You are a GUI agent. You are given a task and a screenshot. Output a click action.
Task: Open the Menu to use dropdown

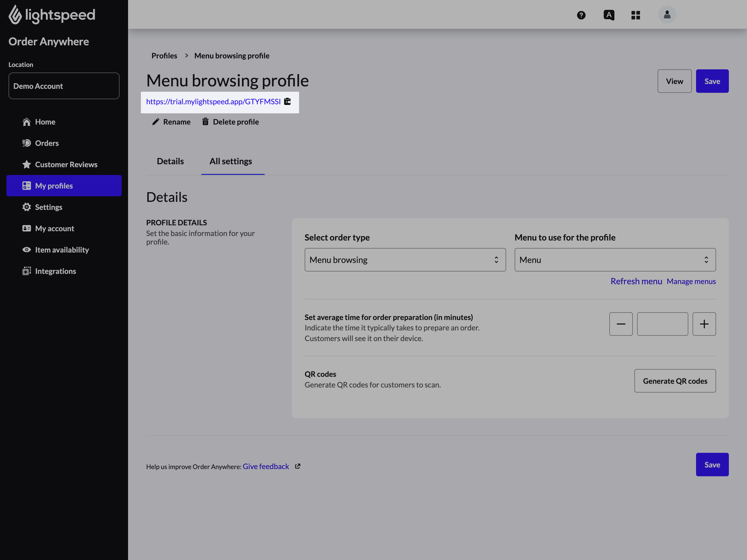(615, 259)
